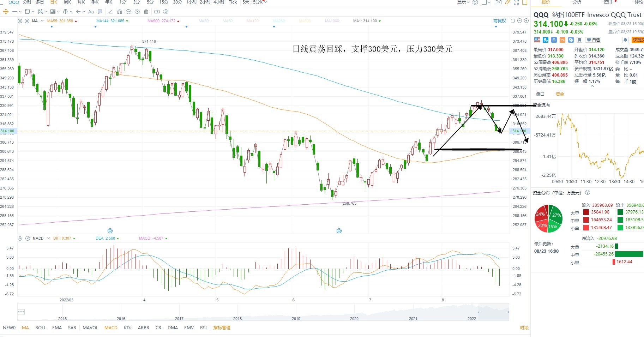Viewport: 644px width, 337px height.
Task: Click the camera screenshot icon
Action: pos(498,2)
